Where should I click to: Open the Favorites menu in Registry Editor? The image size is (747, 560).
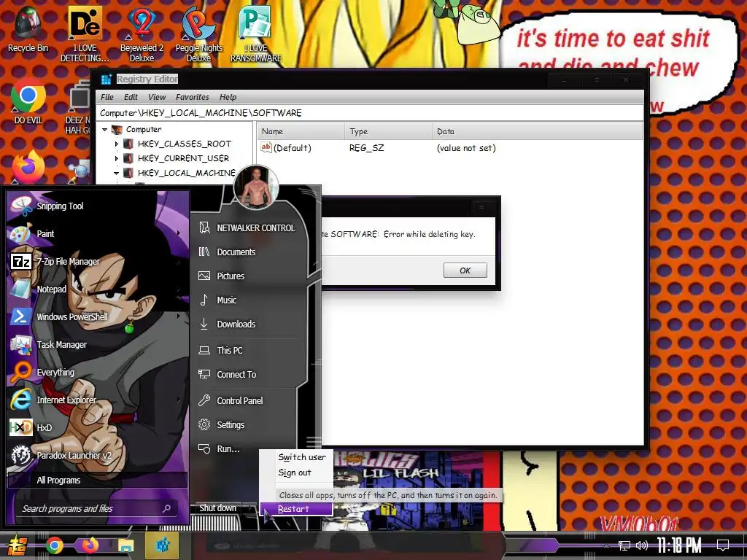pos(192,97)
